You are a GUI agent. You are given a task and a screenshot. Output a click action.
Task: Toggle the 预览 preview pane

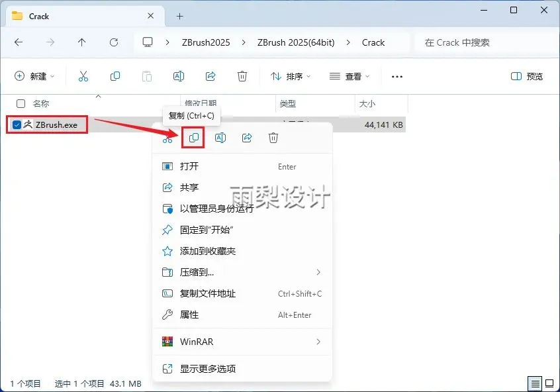click(x=527, y=76)
